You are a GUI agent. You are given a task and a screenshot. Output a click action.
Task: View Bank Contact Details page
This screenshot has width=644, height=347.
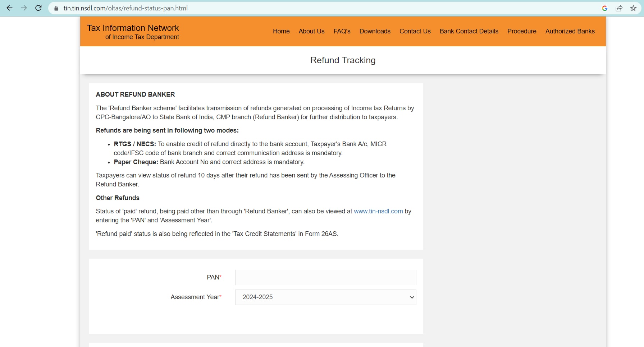pyautogui.click(x=469, y=31)
